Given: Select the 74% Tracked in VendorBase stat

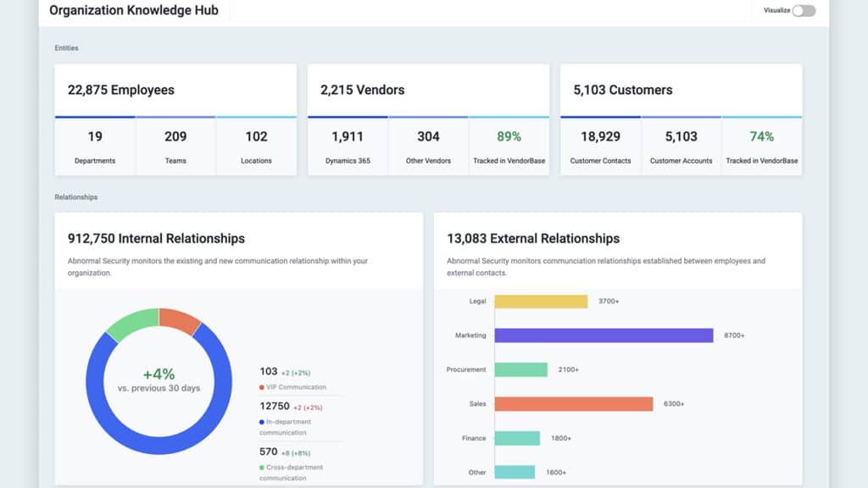Looking at the screenshot, I should (x=762, y=147).
